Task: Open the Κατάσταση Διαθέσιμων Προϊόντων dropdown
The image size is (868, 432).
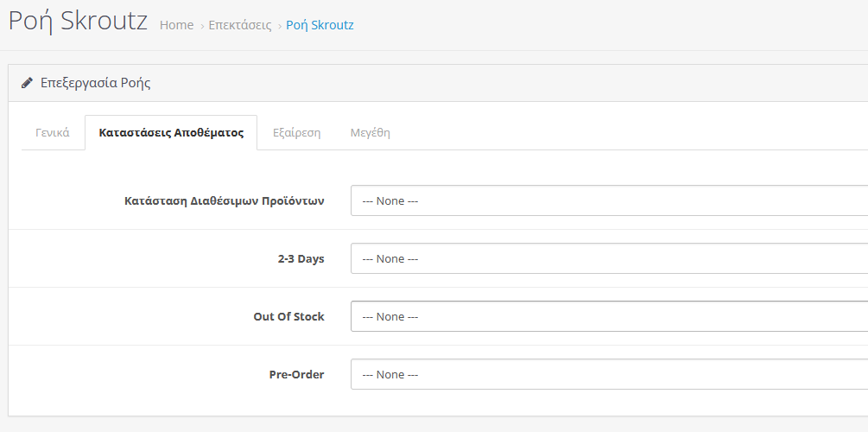Action: point(609,200)
